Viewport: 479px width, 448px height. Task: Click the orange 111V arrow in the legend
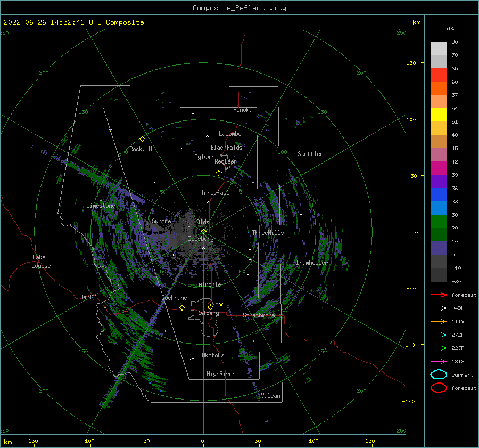point(439,321)
